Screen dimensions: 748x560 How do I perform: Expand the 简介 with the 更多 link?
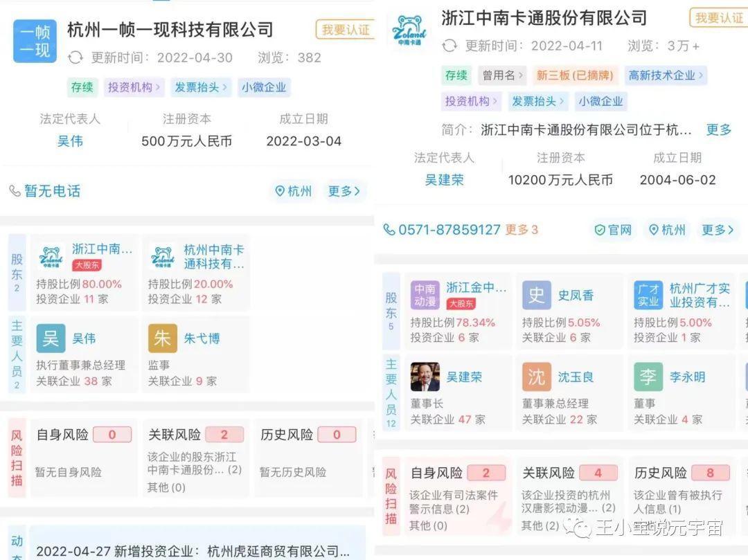(718, 131)
